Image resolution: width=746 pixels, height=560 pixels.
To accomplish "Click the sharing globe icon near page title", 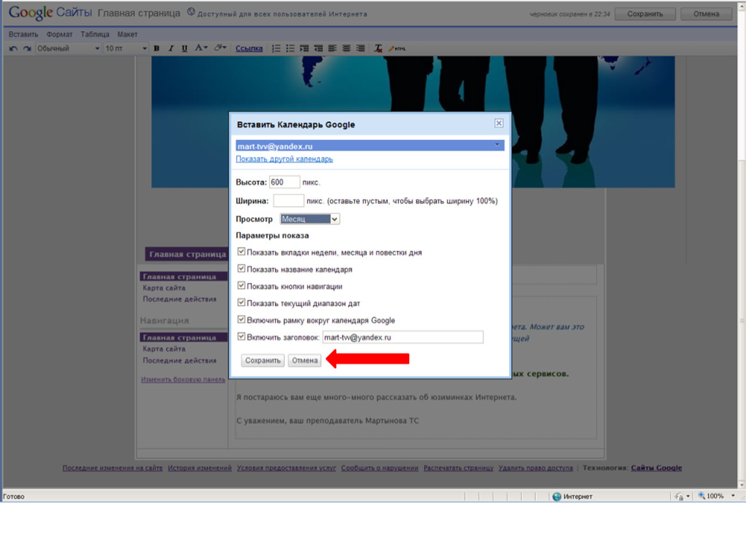I will 191,12.
